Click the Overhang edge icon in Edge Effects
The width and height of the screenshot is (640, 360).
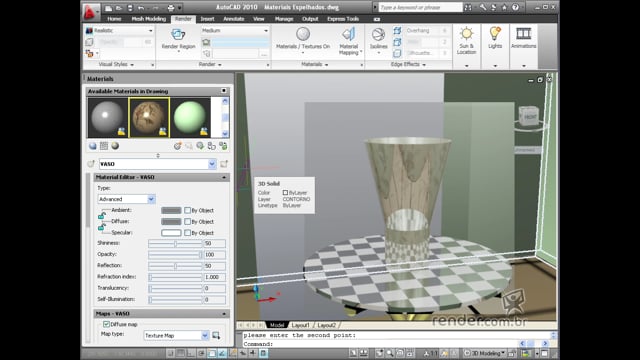point(397,31)
